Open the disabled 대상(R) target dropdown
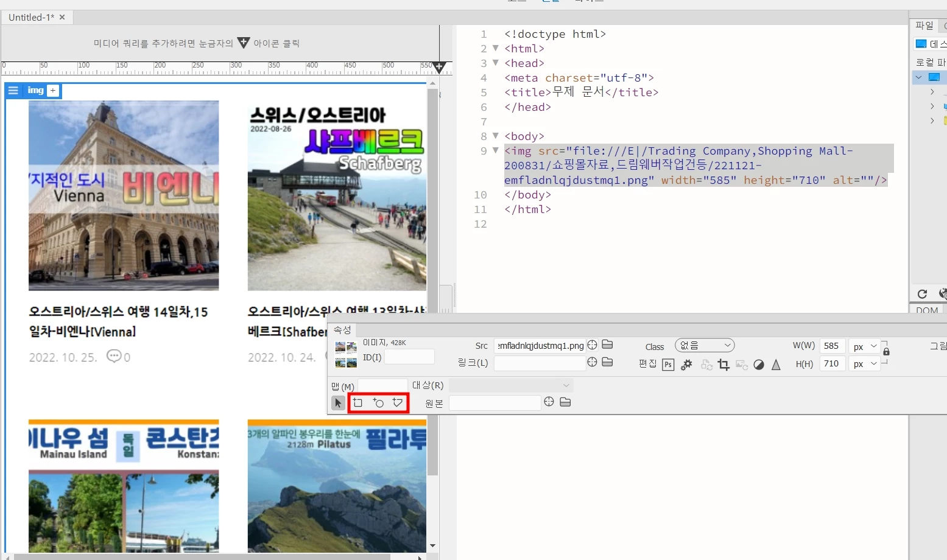 tap(511, 385)
